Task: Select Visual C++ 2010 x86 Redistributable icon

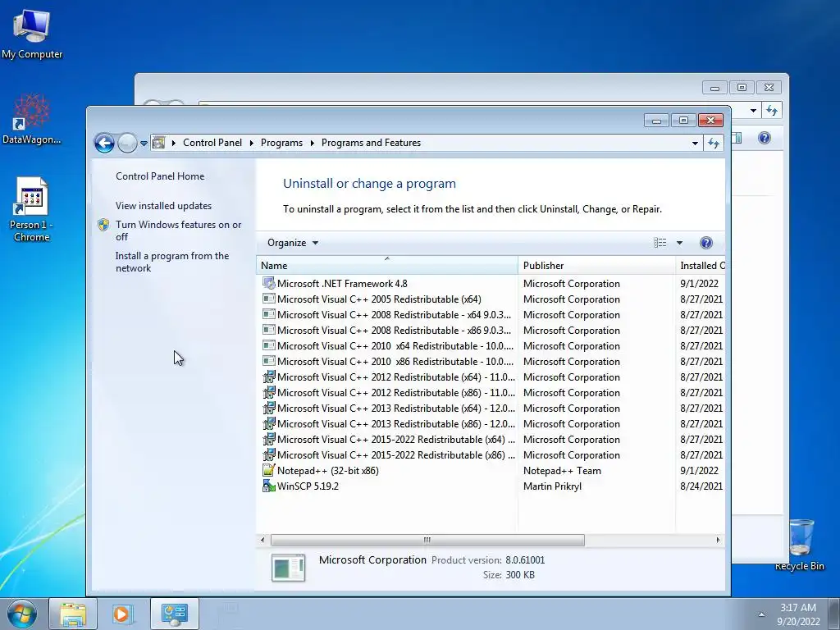Action: click(268, 361)
